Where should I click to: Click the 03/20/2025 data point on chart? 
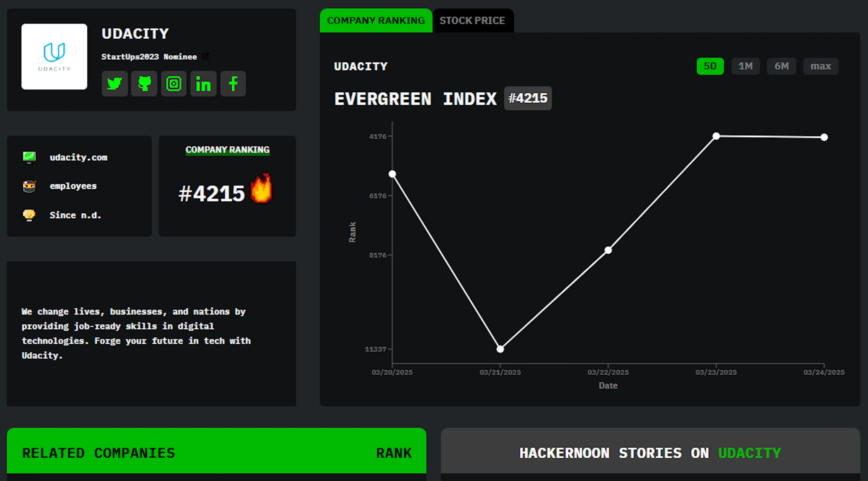click(x=392, y=174)
